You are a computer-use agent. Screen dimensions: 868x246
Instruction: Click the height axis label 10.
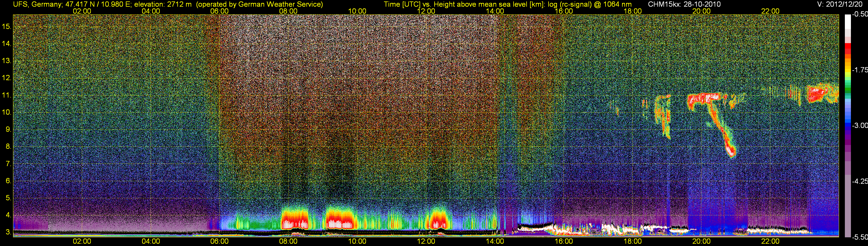click(x=6, y=112)
